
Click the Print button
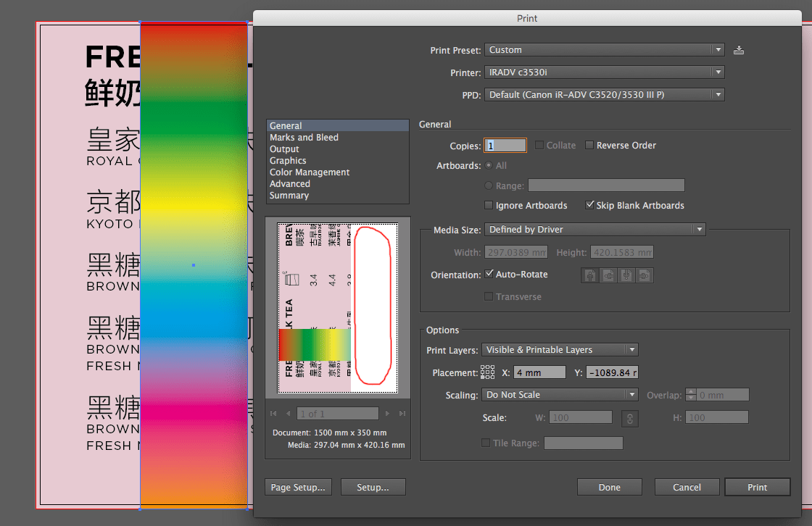coord(757,487)
